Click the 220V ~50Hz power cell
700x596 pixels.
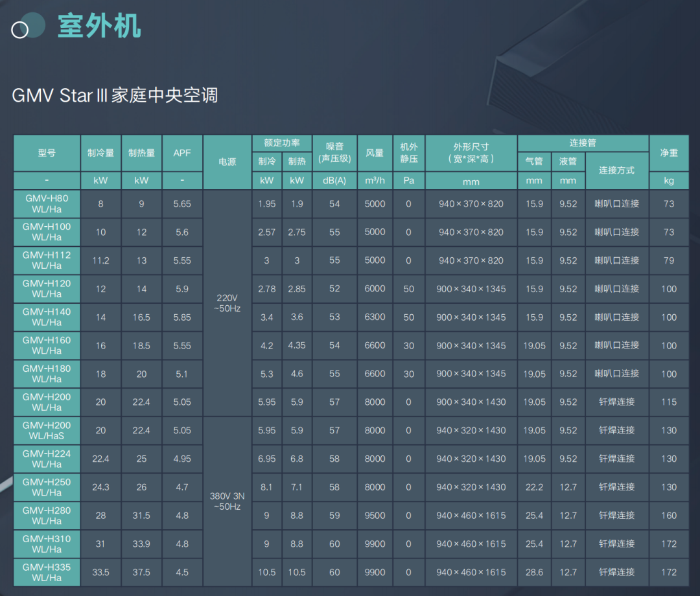227,303
